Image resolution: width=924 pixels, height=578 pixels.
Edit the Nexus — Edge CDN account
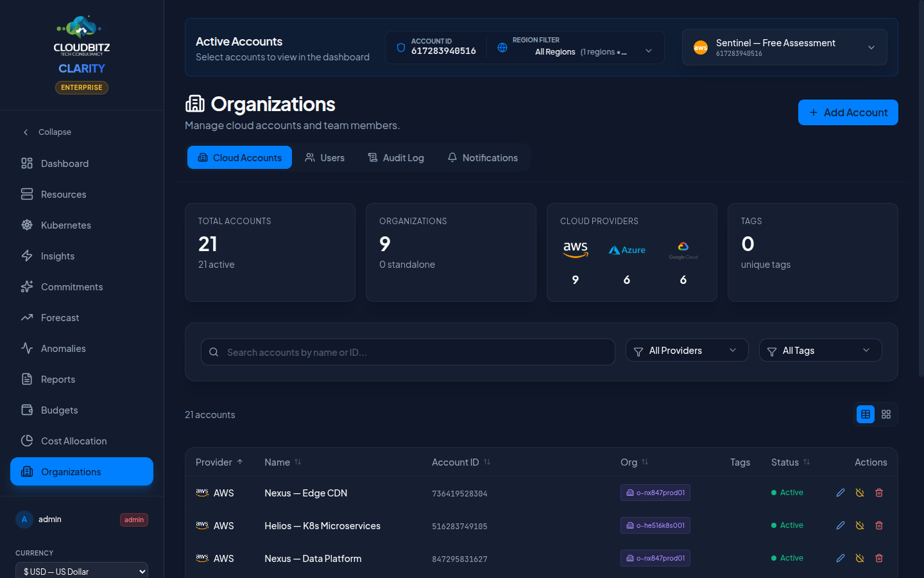[x=841, y=493]
